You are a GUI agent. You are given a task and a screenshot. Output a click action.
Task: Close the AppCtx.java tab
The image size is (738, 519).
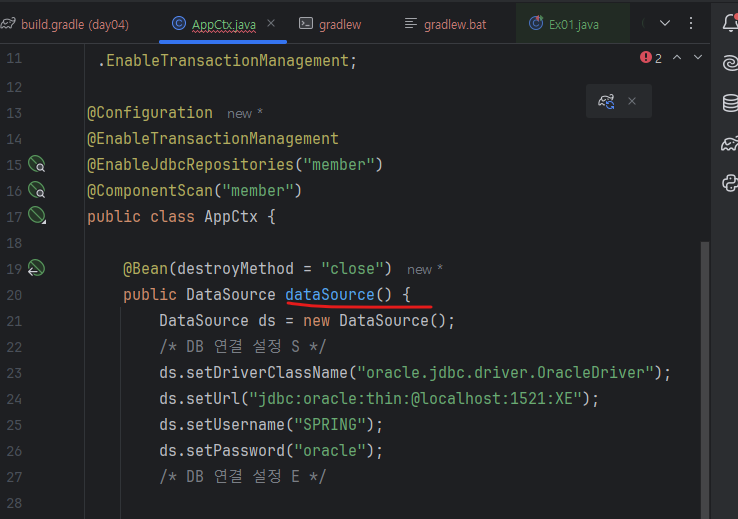[271, 23]
